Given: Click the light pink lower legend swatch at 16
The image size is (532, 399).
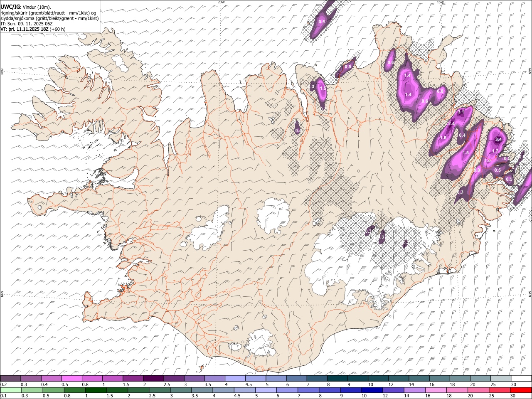Looking at the screenshot, I should (x=435, y=390).
